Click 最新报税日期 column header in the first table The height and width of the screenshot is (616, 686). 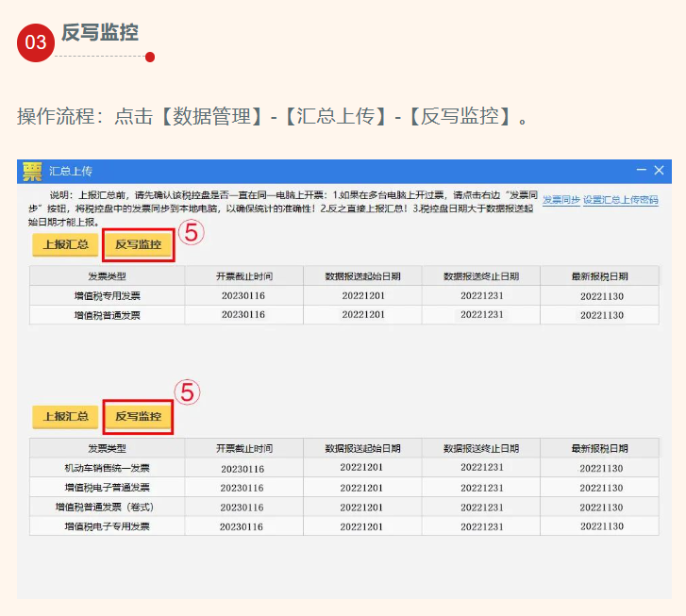(600, 276)
